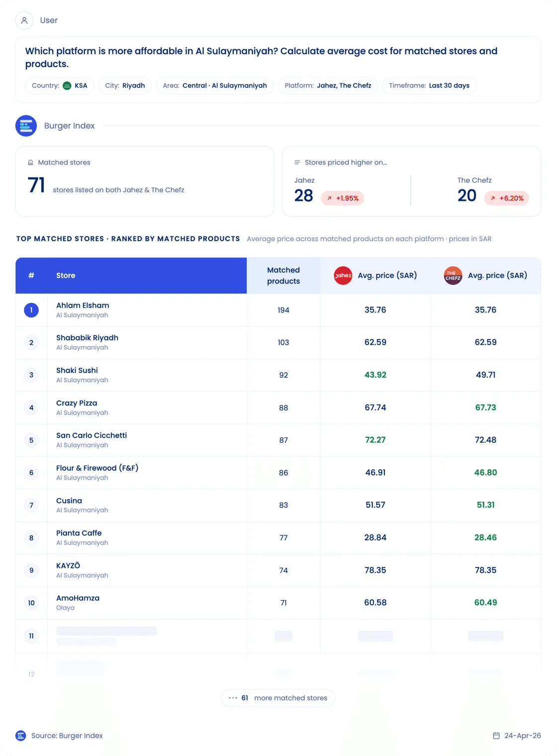Select the Ahlam Elsham store row

pyautogui.click(x=278, y=310)
